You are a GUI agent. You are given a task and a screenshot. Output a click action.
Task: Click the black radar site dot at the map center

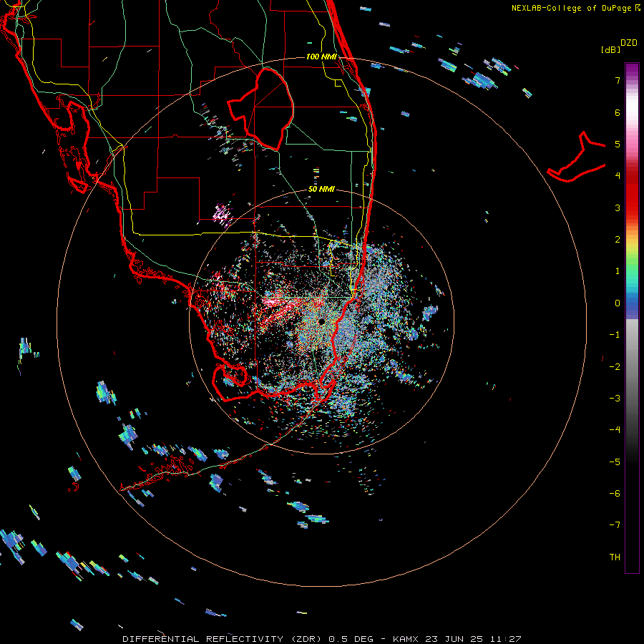pyautogui.click(x=321, y=321)
